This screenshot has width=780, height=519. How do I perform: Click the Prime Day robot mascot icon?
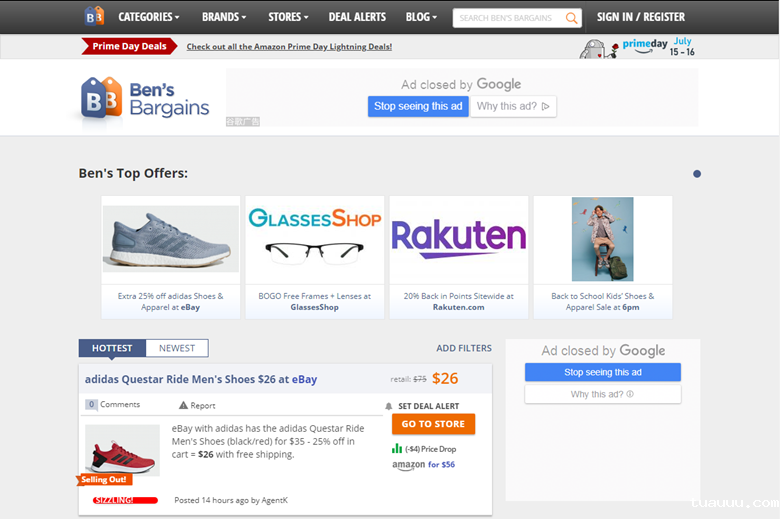(x=594, y=49)
